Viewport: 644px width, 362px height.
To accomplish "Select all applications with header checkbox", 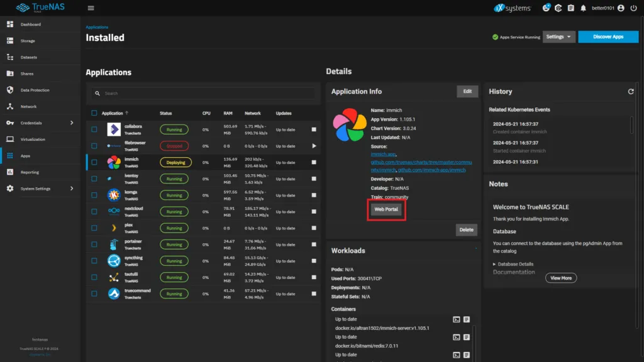I will (x=94, y=113).
